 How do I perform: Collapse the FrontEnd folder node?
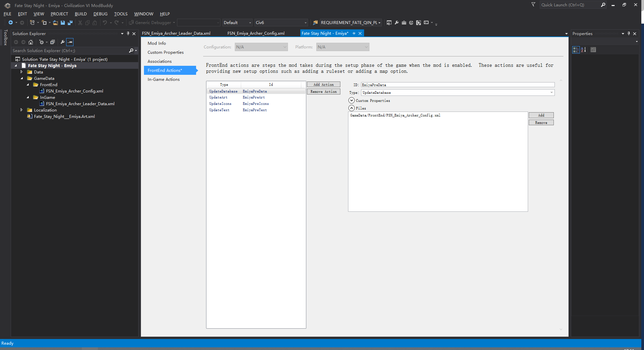tap(28, 85)
